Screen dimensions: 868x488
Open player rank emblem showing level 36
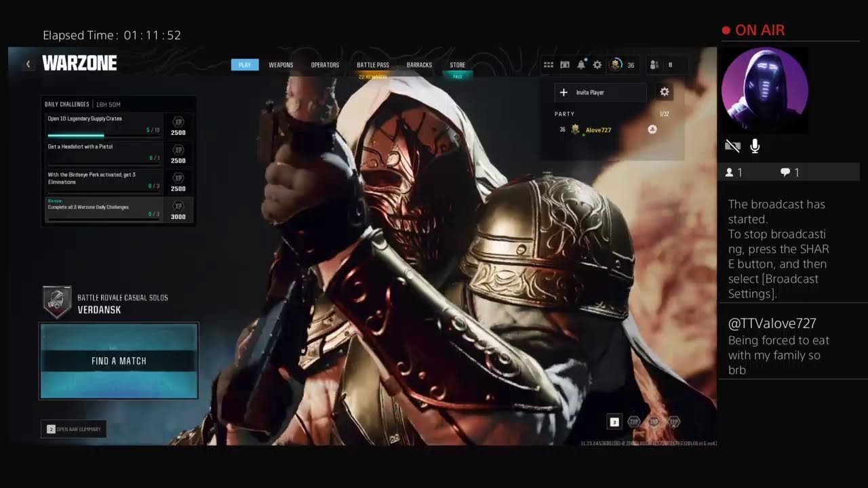[616, 64]
